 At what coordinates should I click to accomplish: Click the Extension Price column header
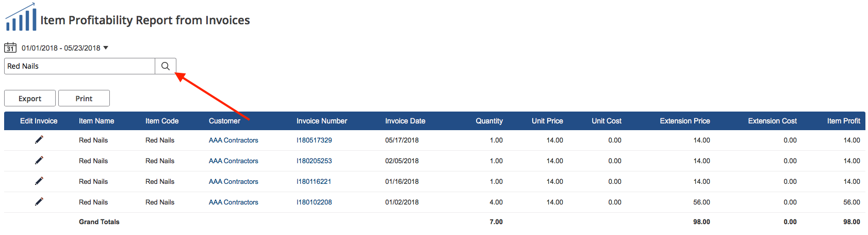pos(684,121)
